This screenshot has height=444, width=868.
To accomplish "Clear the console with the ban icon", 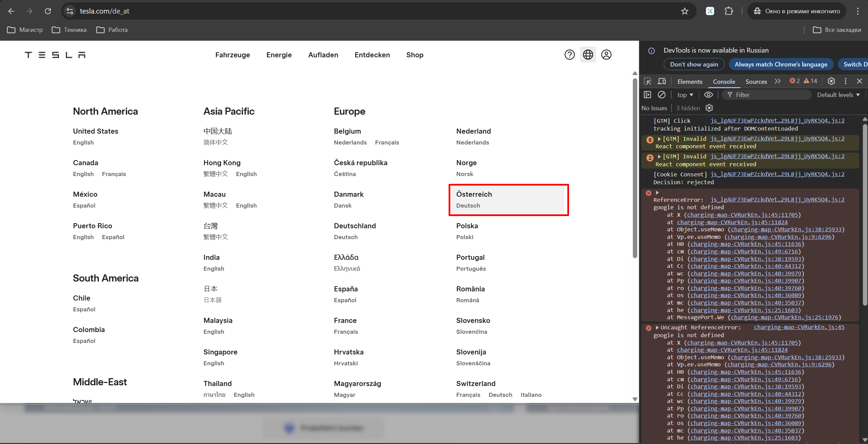I will pyautogui.click(x=661, y=95).
